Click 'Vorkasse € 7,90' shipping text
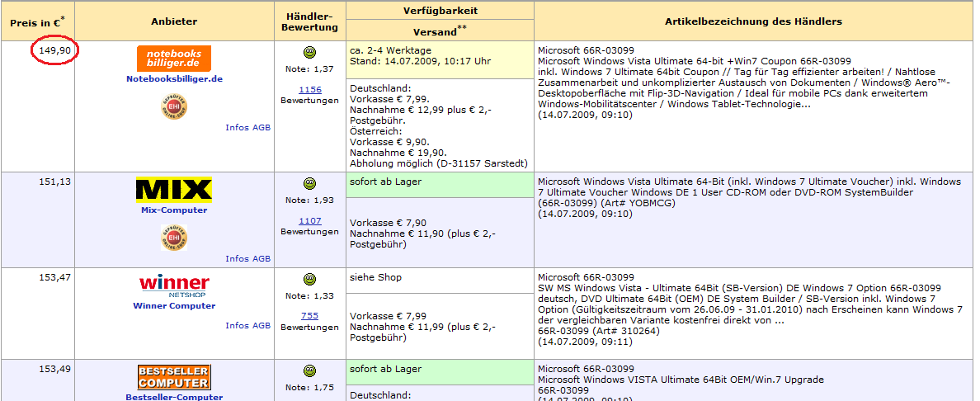This screenshot has height=401, width=980. tap(387, 223)
